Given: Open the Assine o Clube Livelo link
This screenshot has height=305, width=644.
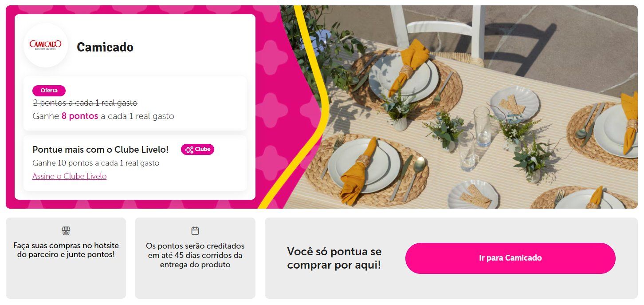Looking at the screenshot, I should (x=70, y=176).
